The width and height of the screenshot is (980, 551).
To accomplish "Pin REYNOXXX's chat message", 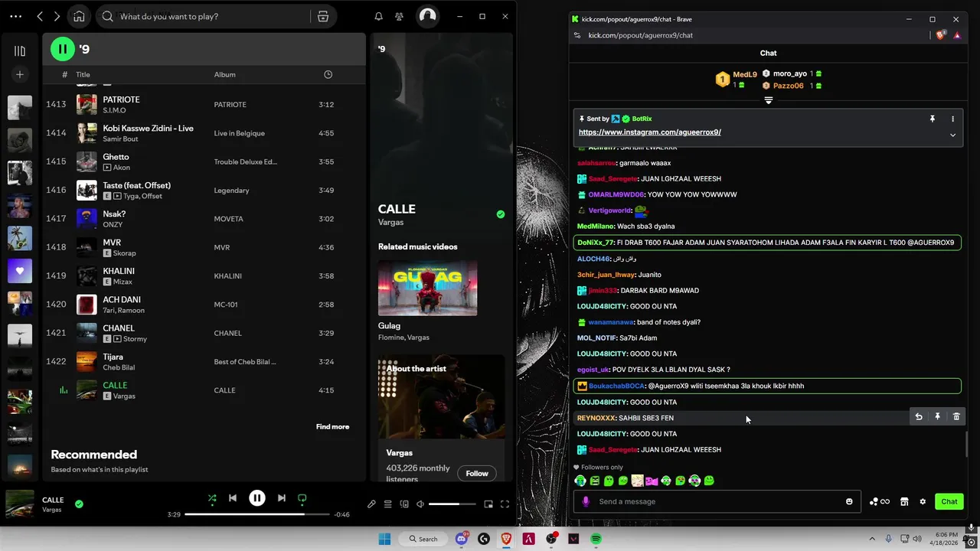I will click(937, 416).
